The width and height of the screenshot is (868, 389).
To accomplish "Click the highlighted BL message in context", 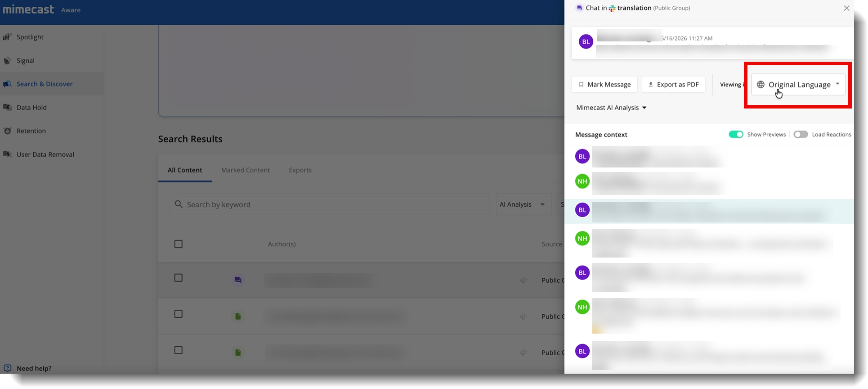I will (709, 211).
